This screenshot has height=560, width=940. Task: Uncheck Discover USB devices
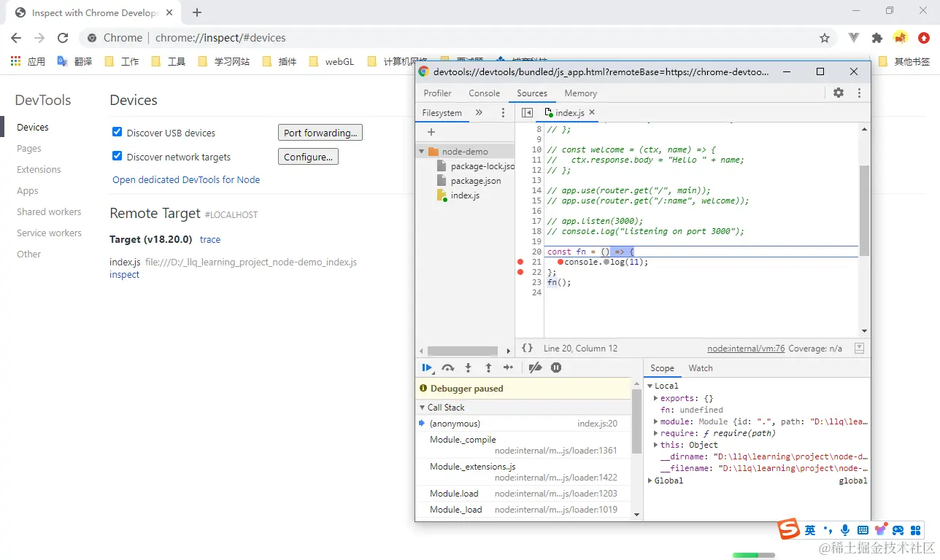click(117, 132)
